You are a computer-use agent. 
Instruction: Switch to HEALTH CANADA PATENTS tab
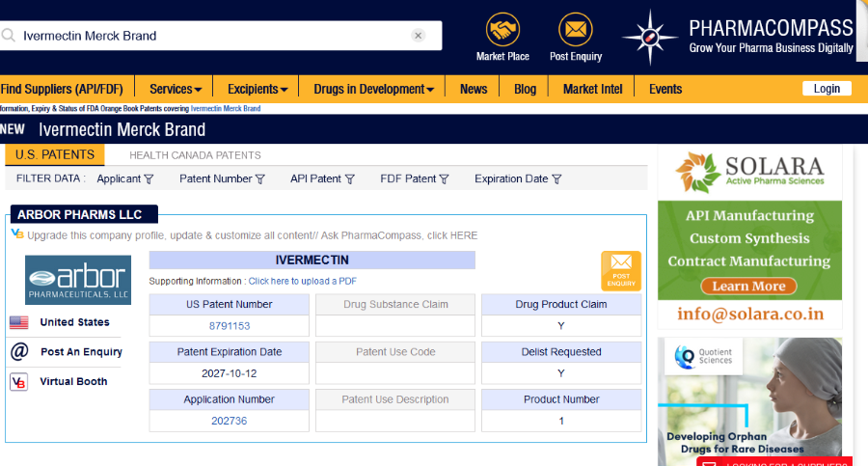coord(195,155)
